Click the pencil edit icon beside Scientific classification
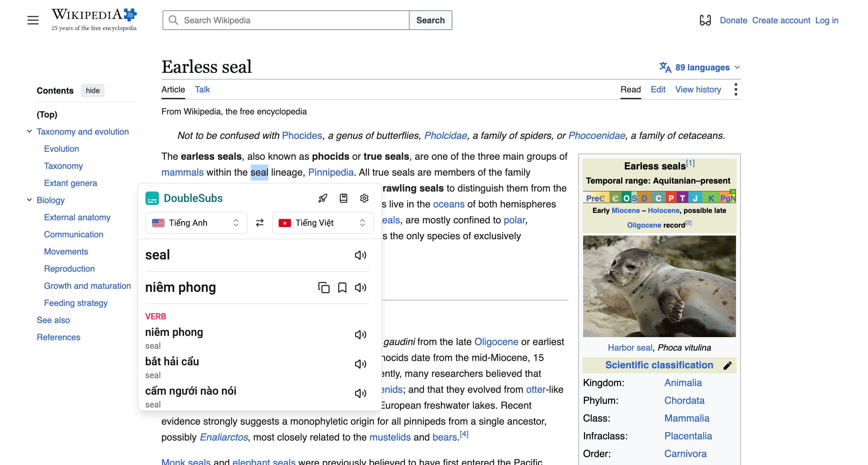Viewport: 868px width, 465px height. pyautogui.click(x=727, y=366)
